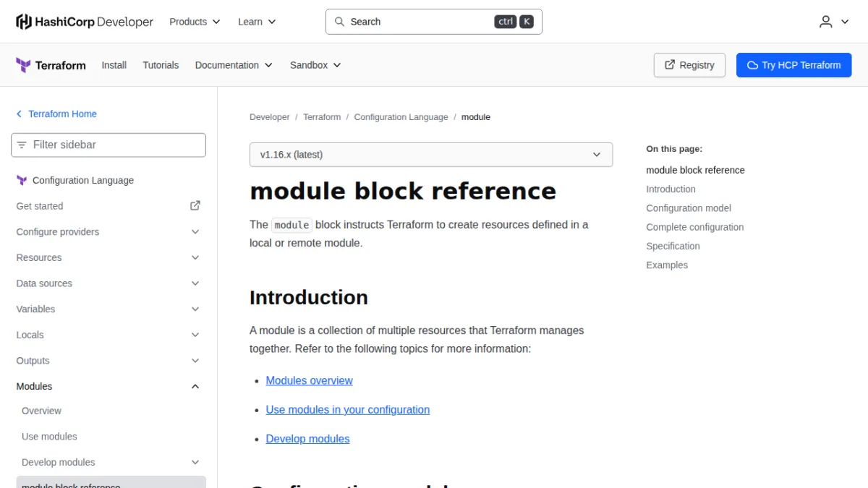Expand the Configure providers section
The width and height of the screenshot is (868, 488).
point(109,232)
